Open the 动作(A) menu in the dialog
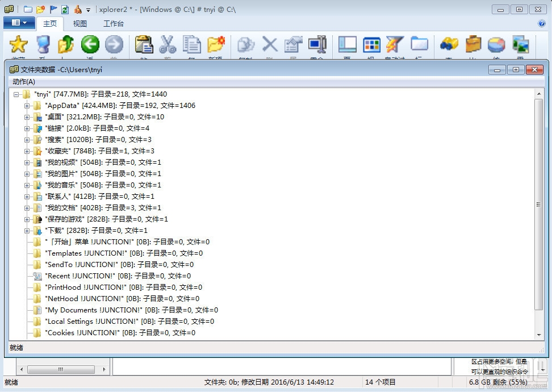The image size is (552, 392). tap(24, 82)
